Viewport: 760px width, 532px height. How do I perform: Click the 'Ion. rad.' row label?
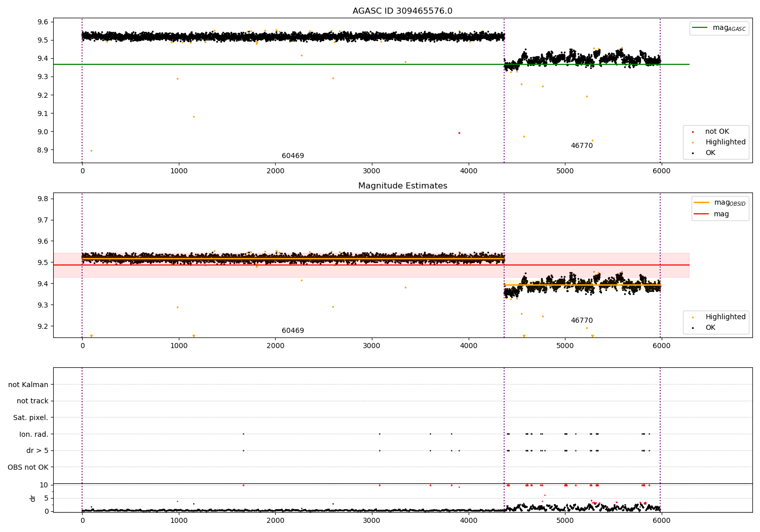pos(34,435)
